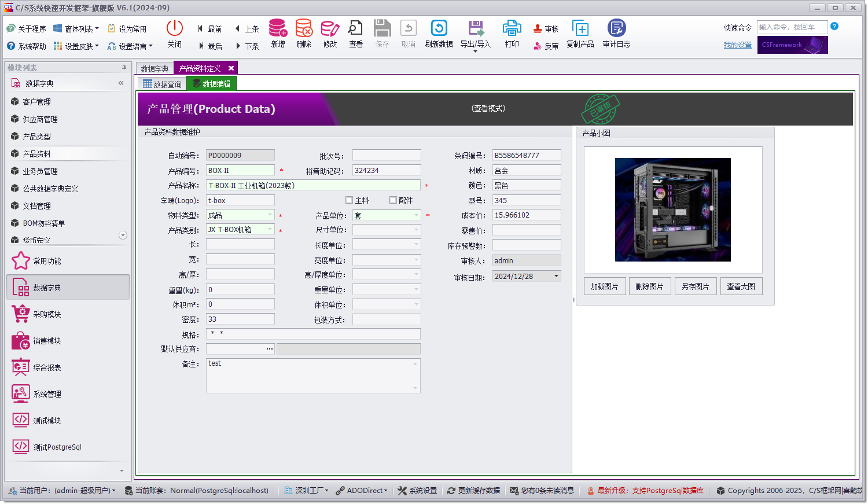The image size is (868, 504).
Task: Click the 刷新数据 refresh icon
Action: coord(439,33)
